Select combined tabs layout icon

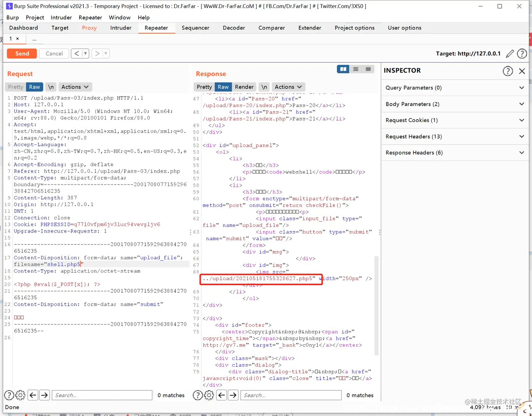(368, 69)
